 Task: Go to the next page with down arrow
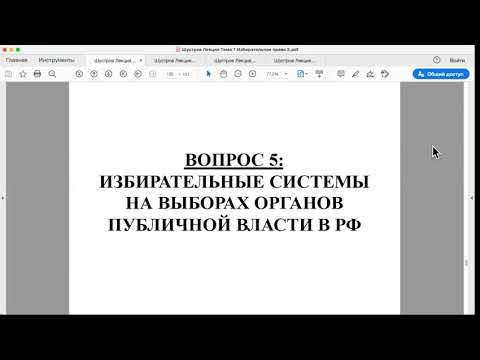tap(108, 74)
